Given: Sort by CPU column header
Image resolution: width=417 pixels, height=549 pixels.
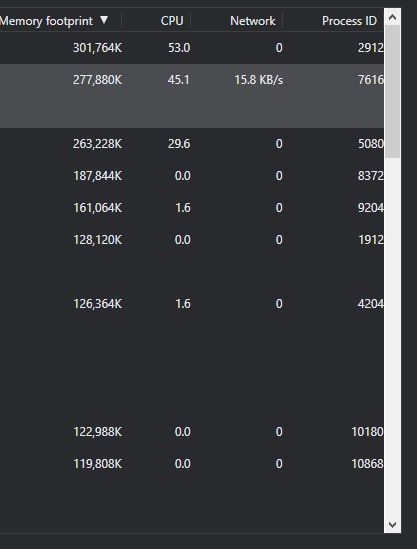Looking at the screenshot, I should 172,21.
